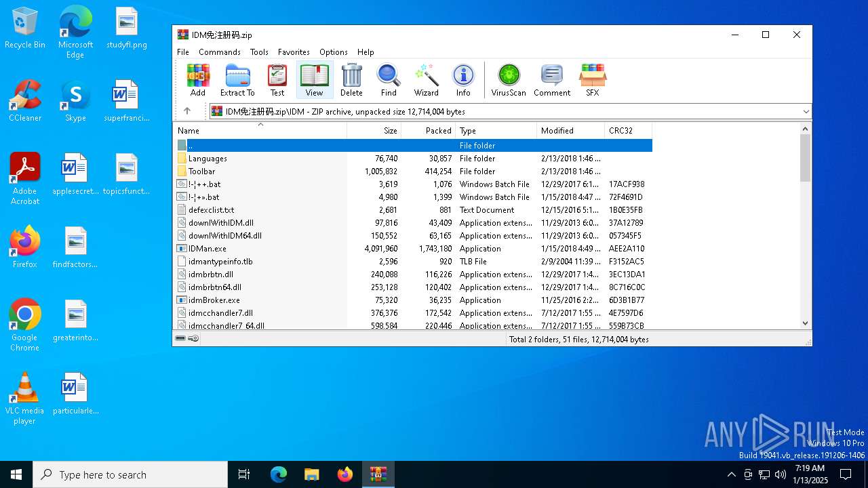This screenshot has width=868, height=488.
Task: Select the VLC media player desktop icon
Action: tap(25, 399)
